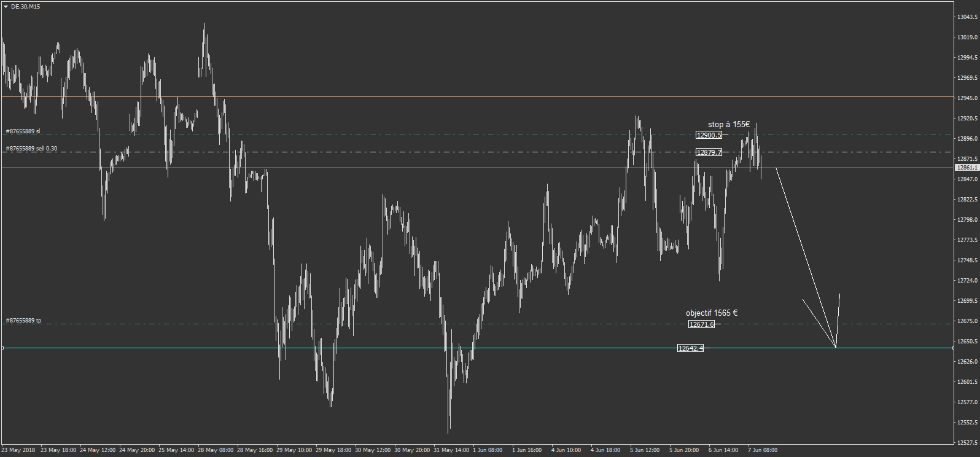Click 12969.5 on the price axis

pyautogui.click(x=967, y=78)
